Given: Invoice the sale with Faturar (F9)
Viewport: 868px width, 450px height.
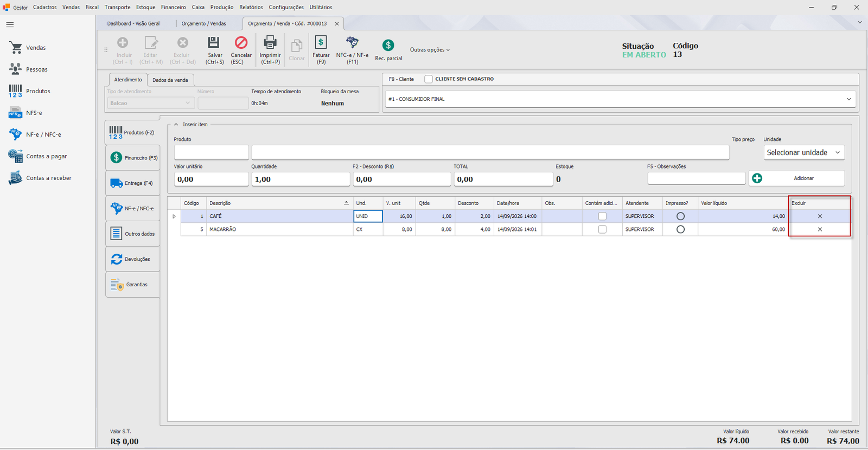Looking at the screenshot, I should click(x=321, y=50).
